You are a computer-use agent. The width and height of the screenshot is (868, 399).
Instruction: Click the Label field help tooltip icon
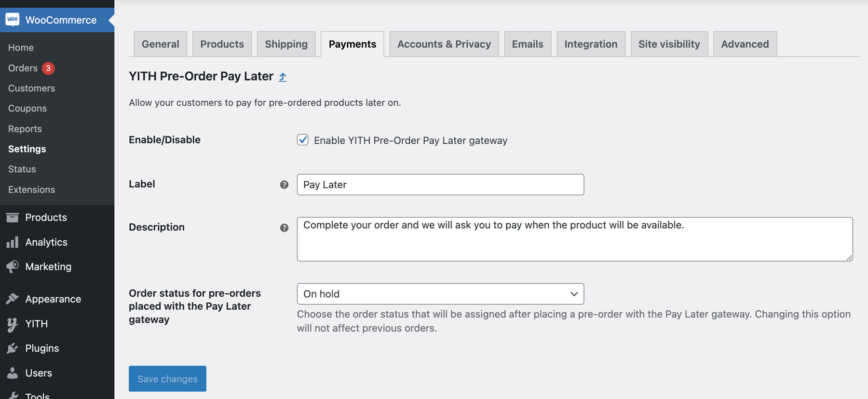[284, 185]
